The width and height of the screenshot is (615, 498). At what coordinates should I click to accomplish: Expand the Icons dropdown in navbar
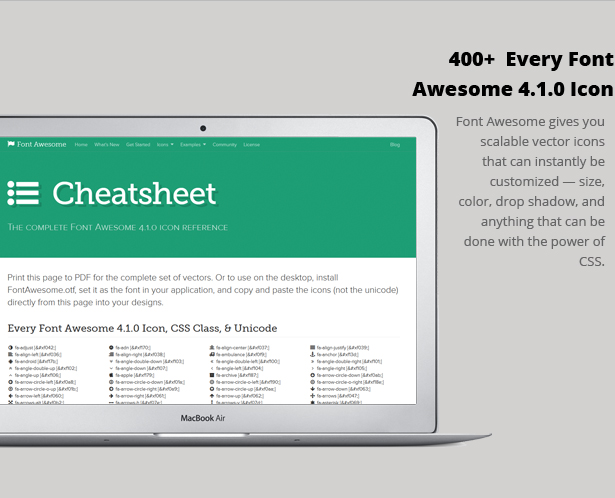coord(164,144)
